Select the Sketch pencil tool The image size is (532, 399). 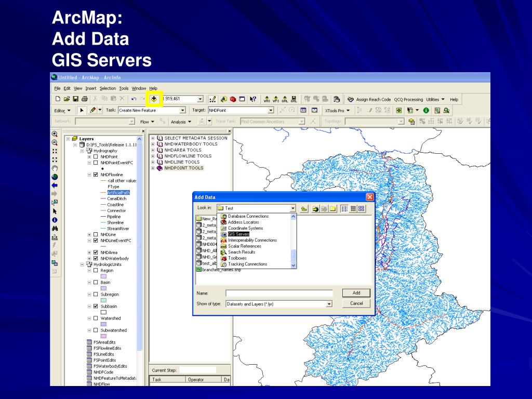pos(92,110)
